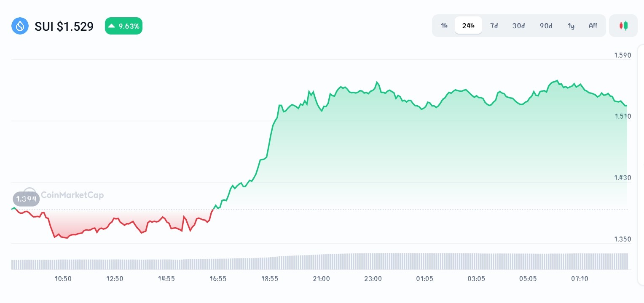644x303 pixels.
Task: Enable the All-time price view
Action: [x=593, y=26]
